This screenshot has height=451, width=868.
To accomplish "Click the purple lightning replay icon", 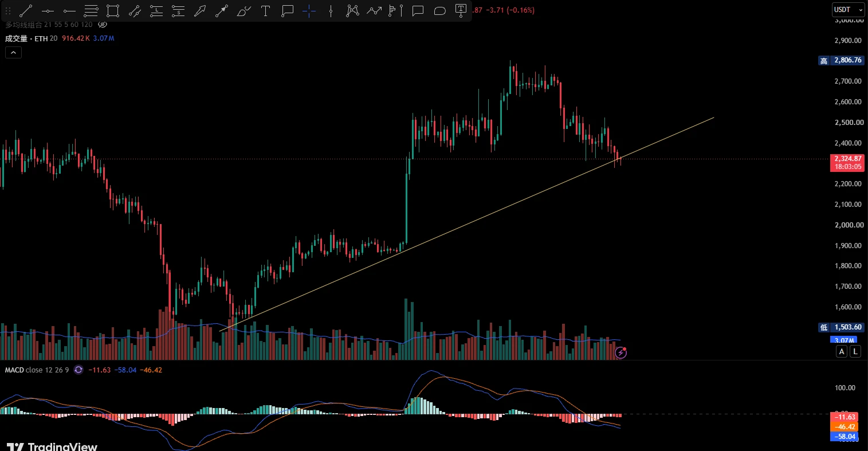I will click(x=620, y=352).
